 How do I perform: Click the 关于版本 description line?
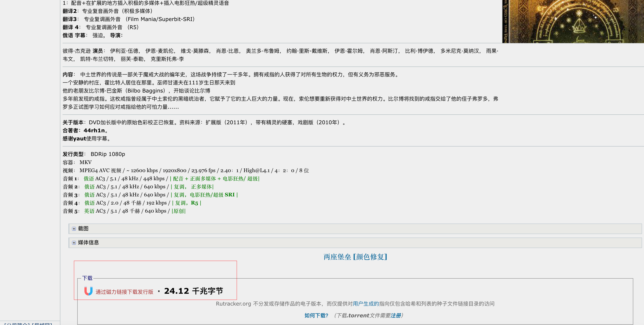coord(204,122)
